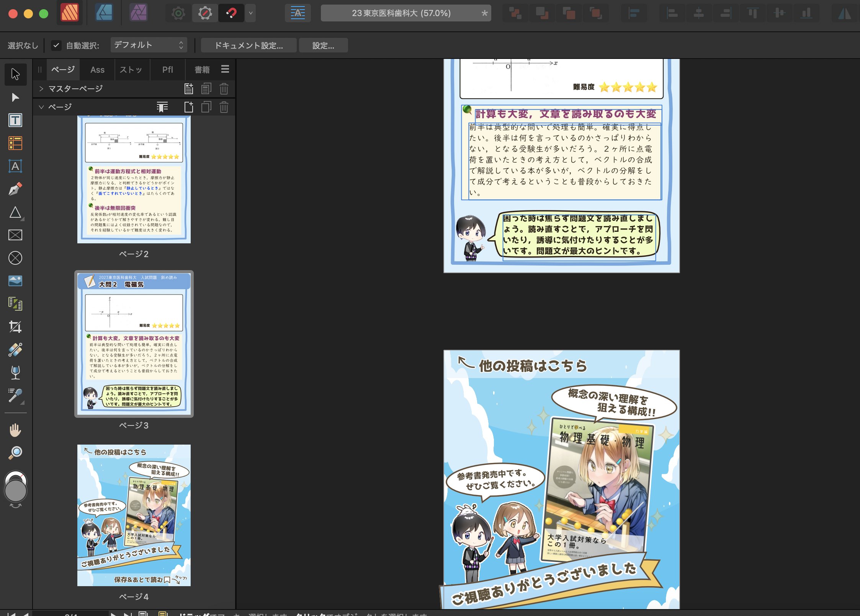Open the デフォルト auto-select dropdown

149,45
